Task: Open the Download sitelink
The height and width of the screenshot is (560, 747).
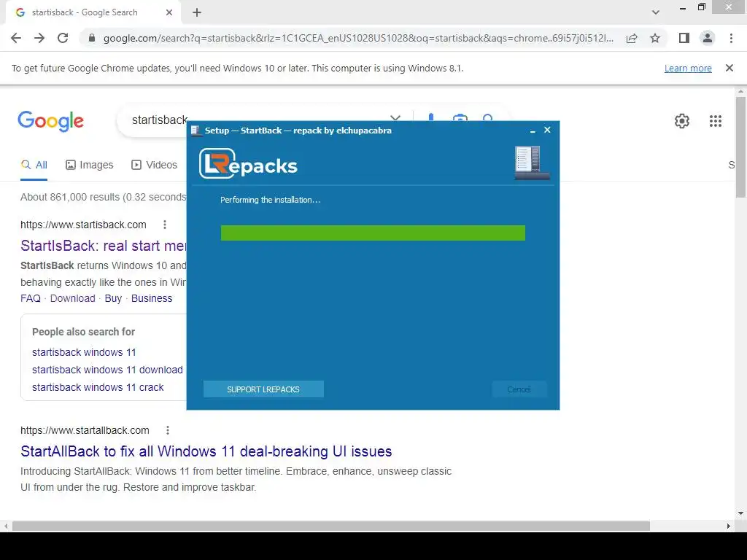Action: pyautogui.click(x=73, y=298)
